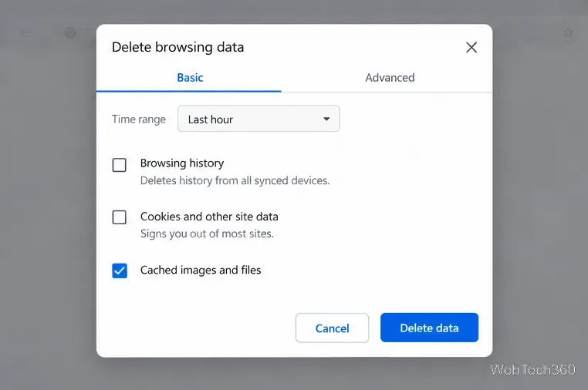Click the bookmark star icon behind dialog
Viewport: 588px width, 390px height.
(567, 32)
